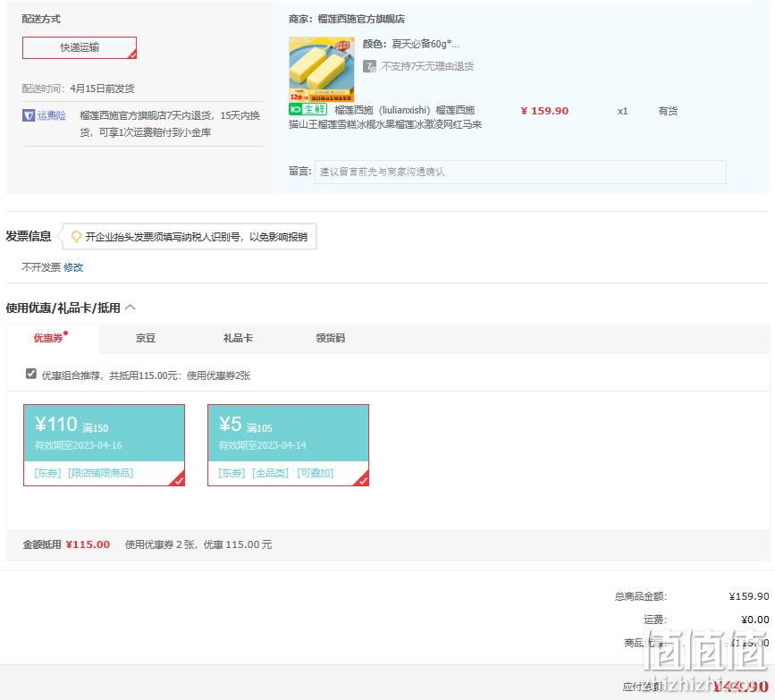Click the invoice tip lightbulb icon

point(76,237)
